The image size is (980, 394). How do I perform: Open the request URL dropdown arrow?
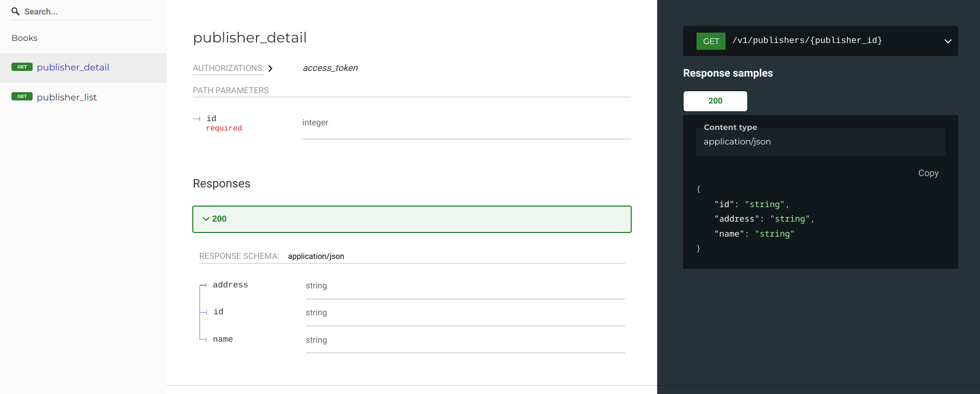coord(948,41)
